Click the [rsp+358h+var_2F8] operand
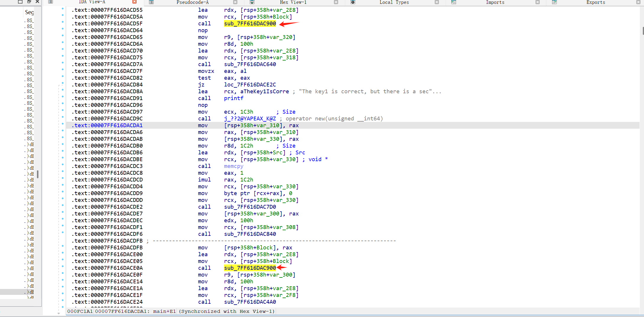 (270, 295)
